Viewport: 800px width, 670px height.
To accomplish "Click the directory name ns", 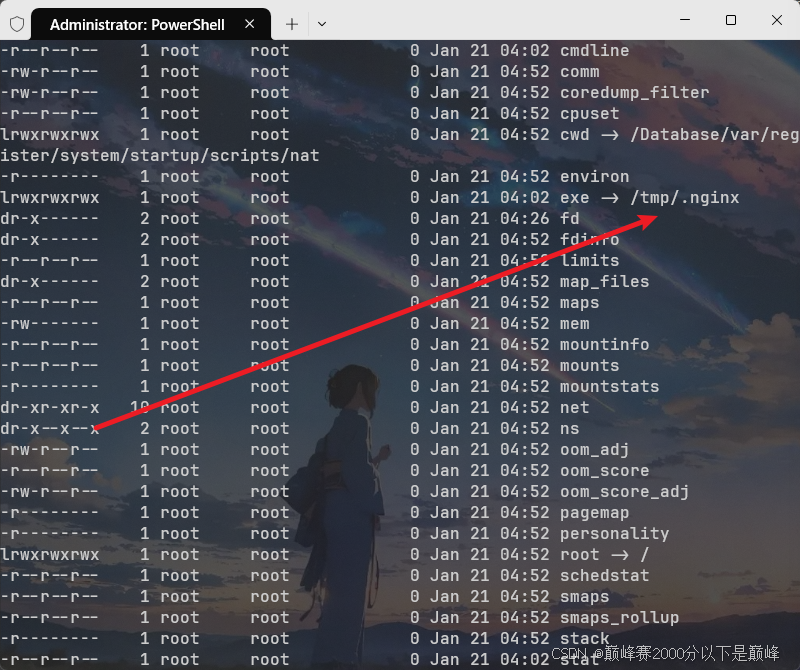I will [569, 429].
